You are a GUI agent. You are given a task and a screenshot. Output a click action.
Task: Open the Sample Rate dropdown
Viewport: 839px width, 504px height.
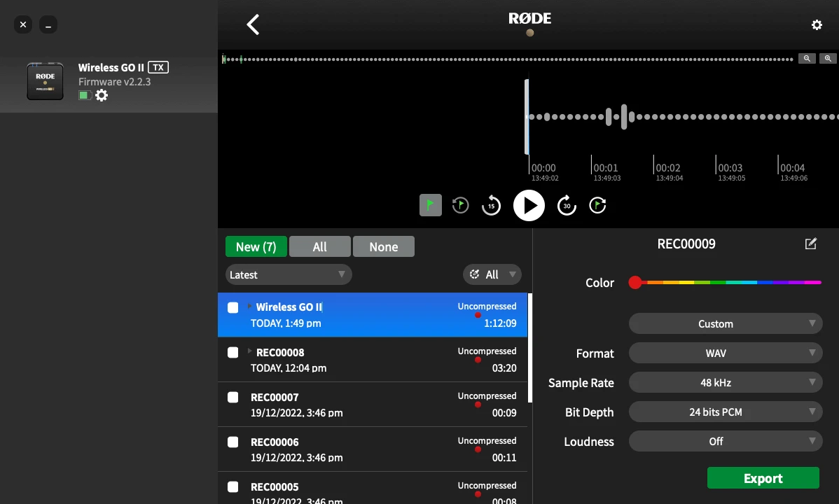click(x=725, y=383)
